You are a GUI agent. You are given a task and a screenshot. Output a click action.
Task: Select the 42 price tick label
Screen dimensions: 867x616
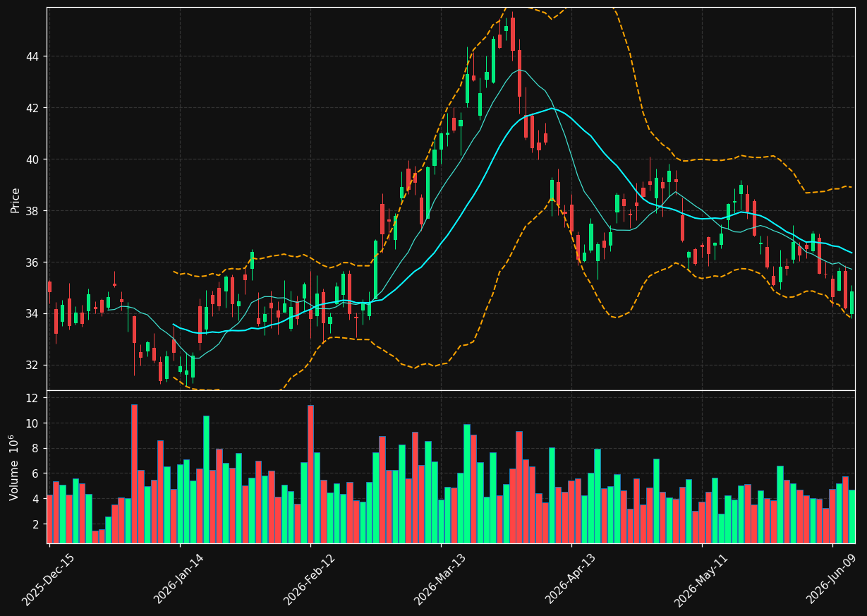click(34, 108)
